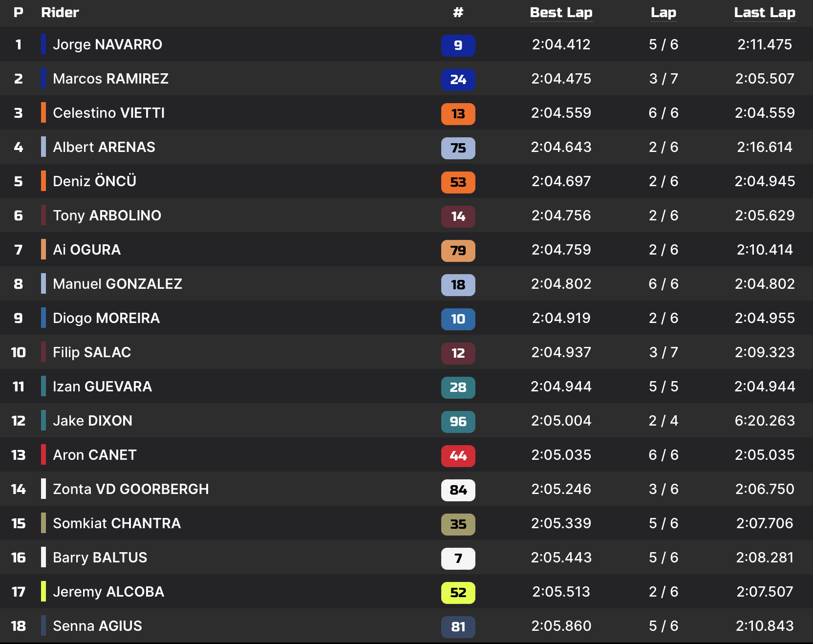Sort by the Best Lap column header
813x644 pixels.
[561, 13]
